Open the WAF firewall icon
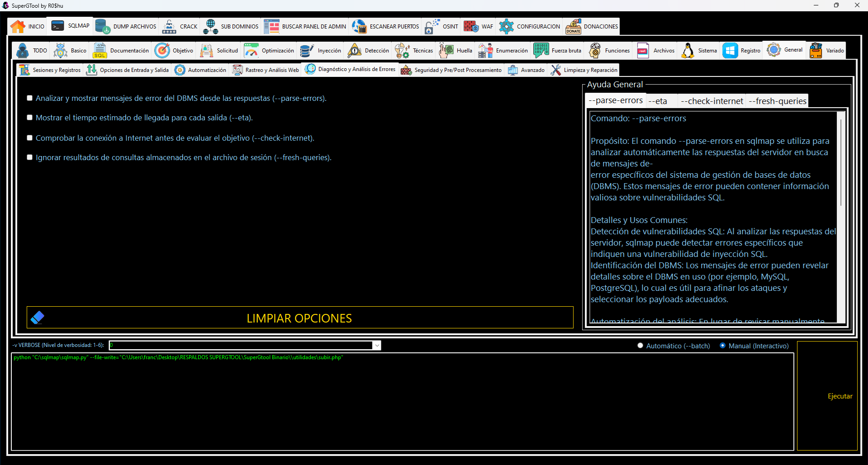This screenshot has height=465, width=868. click(x=471, y=27)
